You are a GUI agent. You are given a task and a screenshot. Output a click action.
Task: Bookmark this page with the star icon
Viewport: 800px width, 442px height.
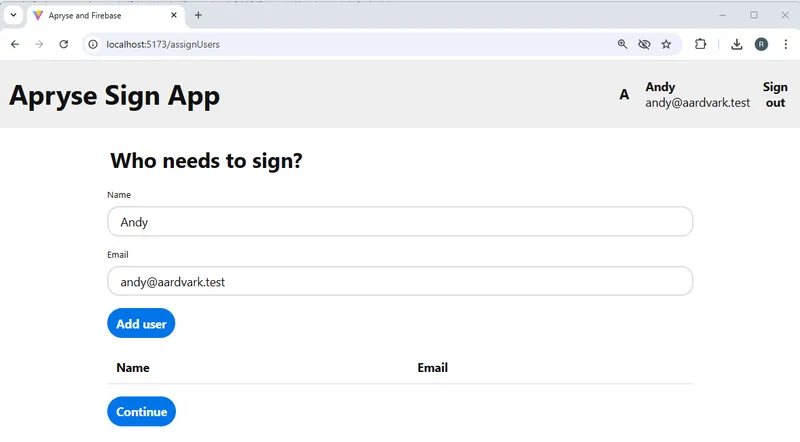pos(666,44)
